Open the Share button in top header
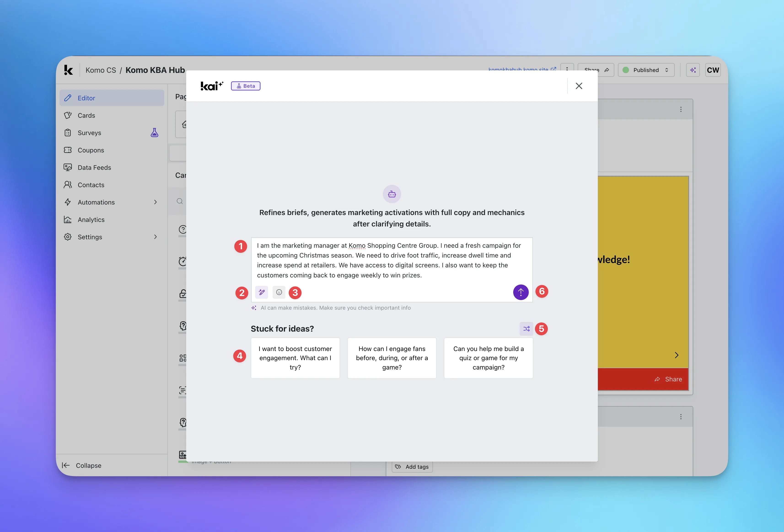Viewport: 784px width, 532px height. (596, 70)
